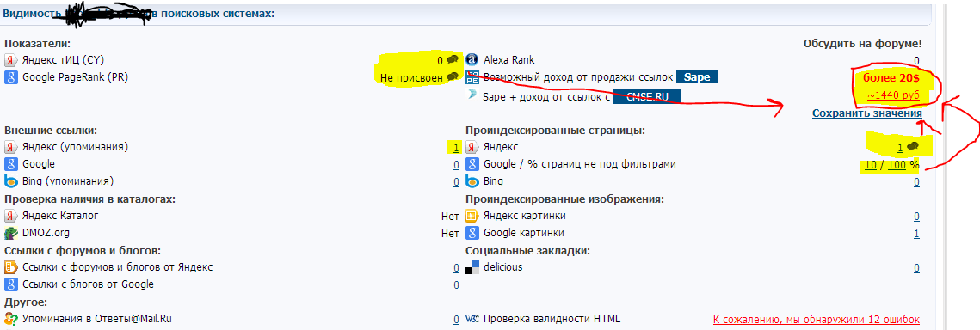Click the comment bubble next to Яндекс тИЦ value
The height and width of the screenshot is (330, 980).
pos(453,60)
